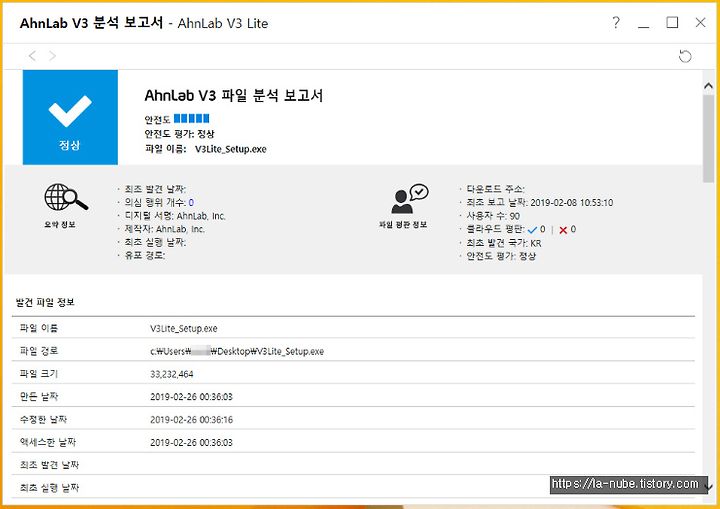Screen dimensions: 720x509
Task: Click the scrollbar up arrow
Action: pyautogui.click(x=709, y=86)
